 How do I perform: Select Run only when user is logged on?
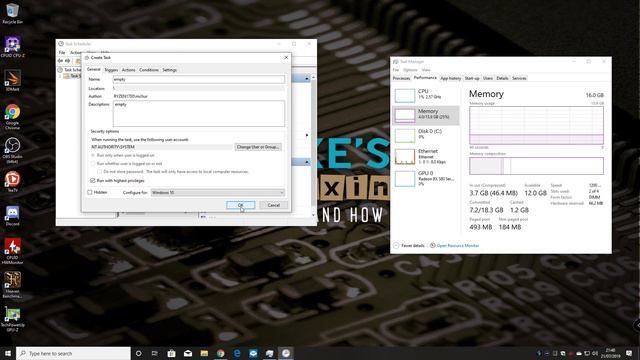pos(93,156)
